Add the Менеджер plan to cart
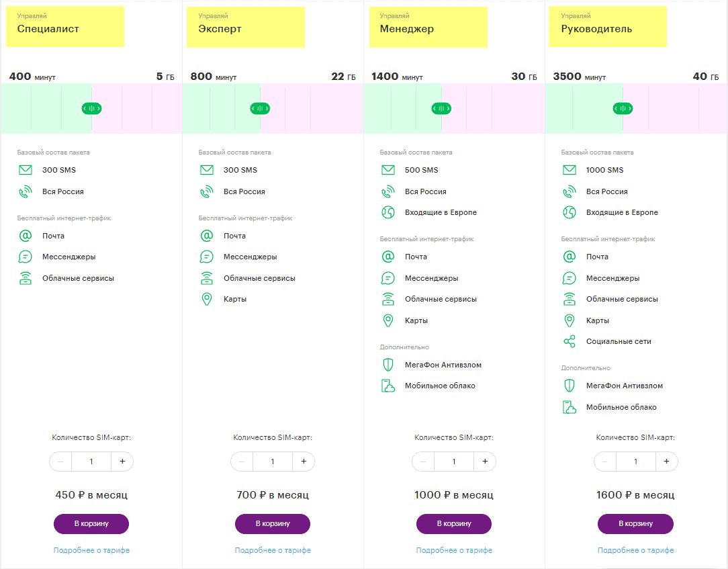This screenshot has height=569, width=728. pos(453,523)
